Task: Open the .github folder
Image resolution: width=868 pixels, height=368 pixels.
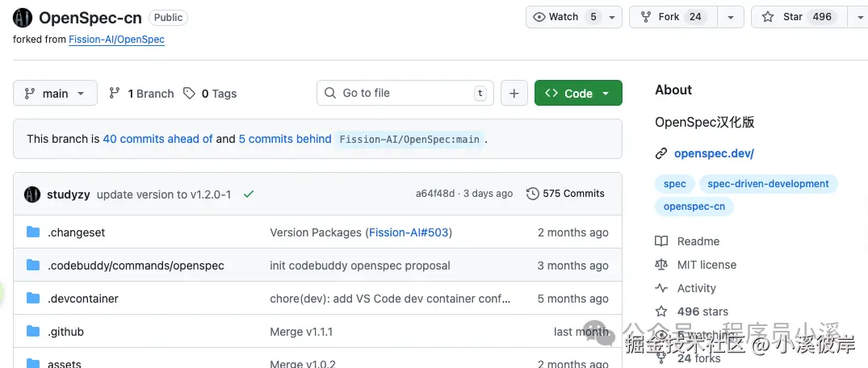Action: (66, 332)
